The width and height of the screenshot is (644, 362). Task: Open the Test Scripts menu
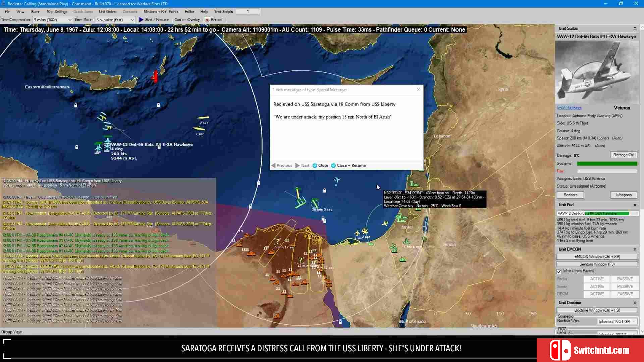coord(223,11)
